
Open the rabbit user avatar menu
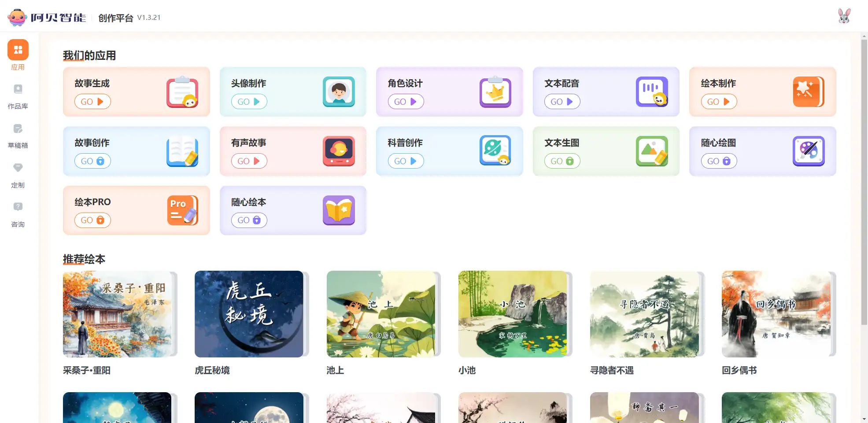pos(844,16)
